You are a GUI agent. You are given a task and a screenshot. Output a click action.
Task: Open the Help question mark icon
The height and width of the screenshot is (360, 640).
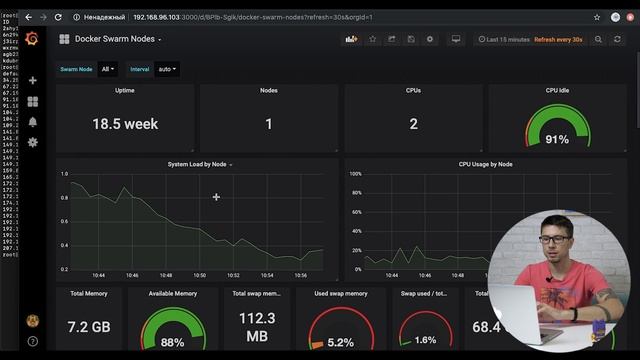(33, 341)
